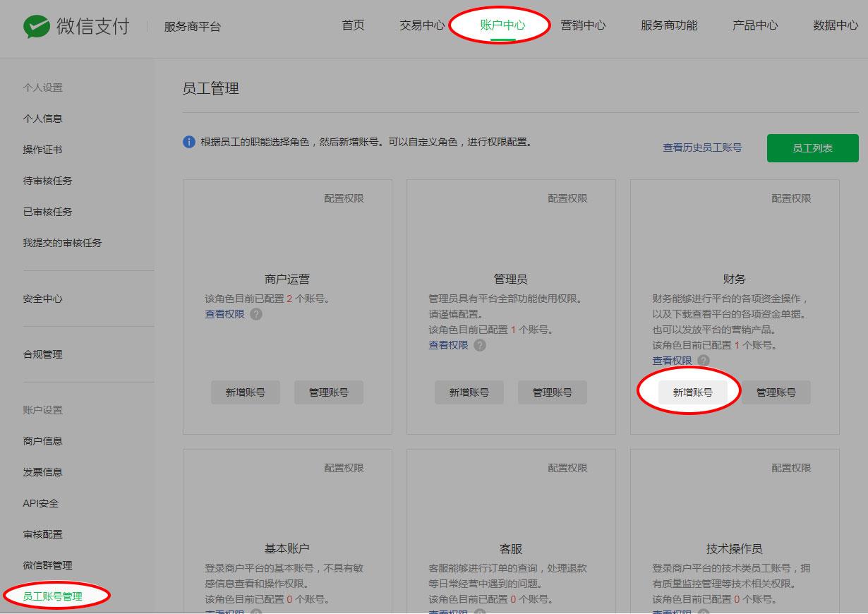The image size is (868, 614).
Task: Open the 账户中心 top navigation tab
Action: 502,25
